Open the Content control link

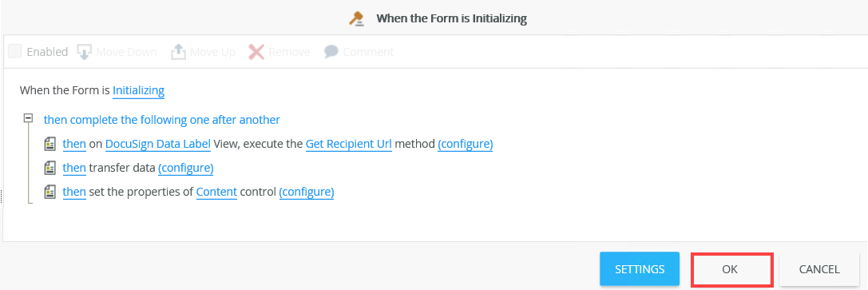216,192
